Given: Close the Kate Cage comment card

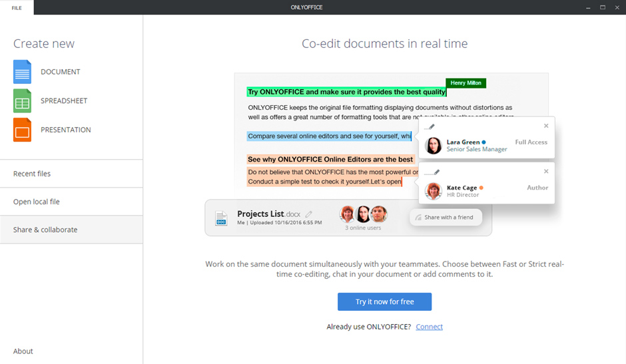Looking at the screenshot, I should click(546, 171).
